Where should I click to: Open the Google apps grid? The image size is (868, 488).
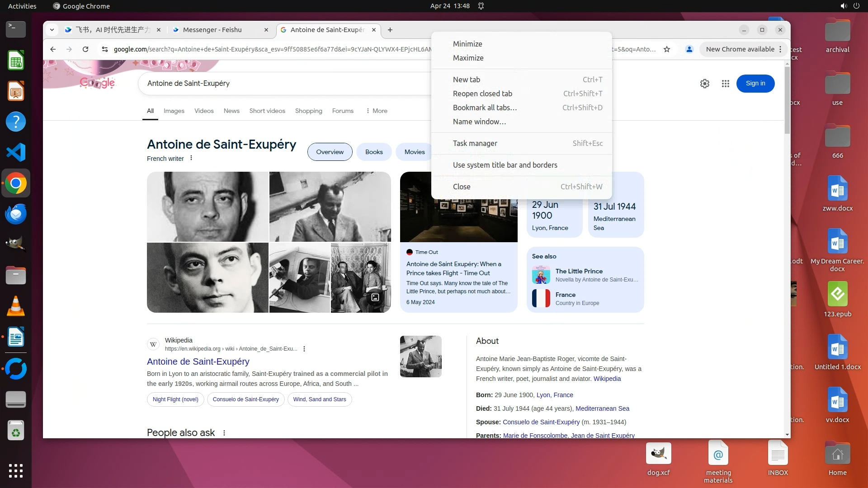pyautogui.click(x=726, y=84)
